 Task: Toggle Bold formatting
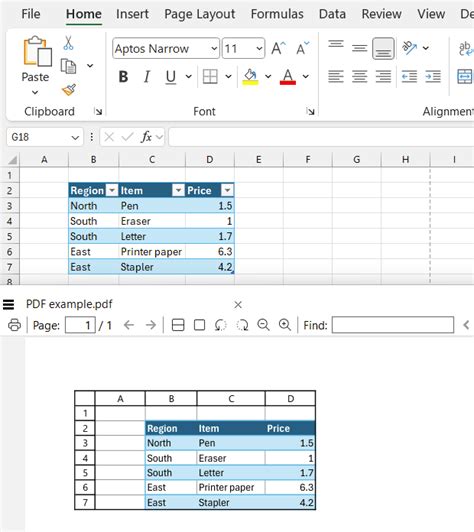click(123, 77)
